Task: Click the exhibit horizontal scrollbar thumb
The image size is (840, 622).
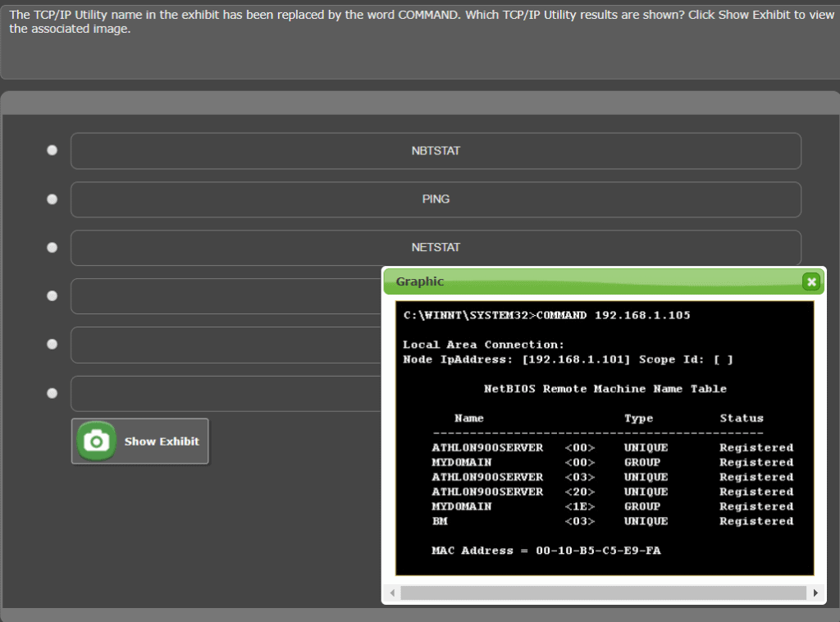Action: (603, 592)
